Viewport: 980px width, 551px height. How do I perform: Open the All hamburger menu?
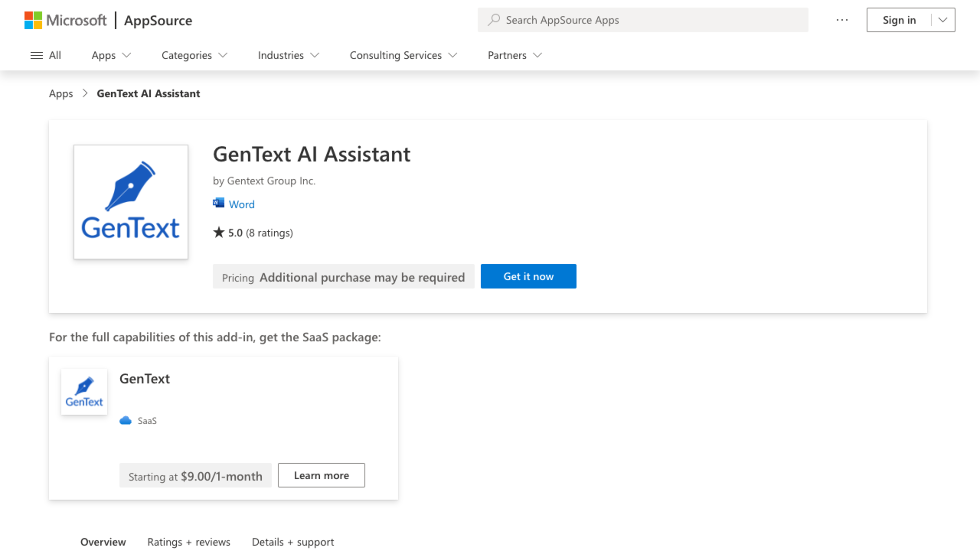[x=46, y=55]
